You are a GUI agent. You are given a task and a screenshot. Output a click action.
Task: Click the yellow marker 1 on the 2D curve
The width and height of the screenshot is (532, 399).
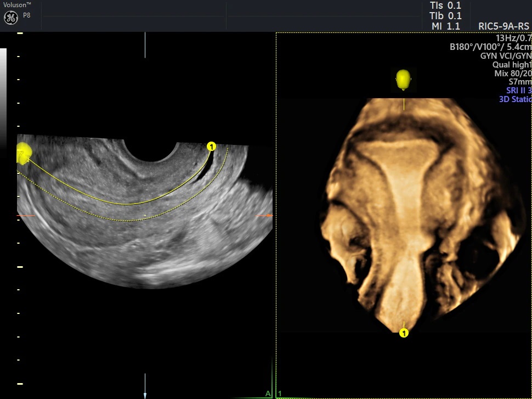tap(211, 147)
